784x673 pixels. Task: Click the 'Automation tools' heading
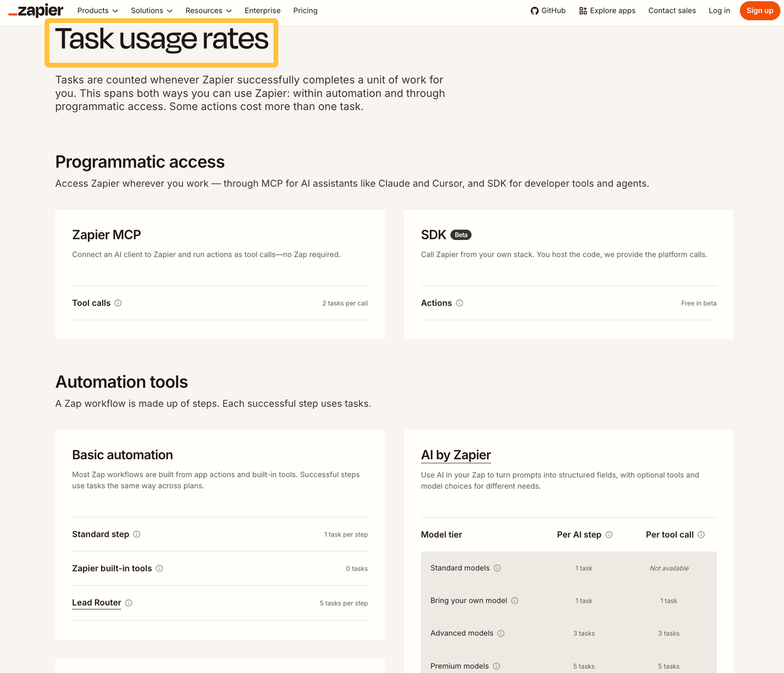click(121, 382)
